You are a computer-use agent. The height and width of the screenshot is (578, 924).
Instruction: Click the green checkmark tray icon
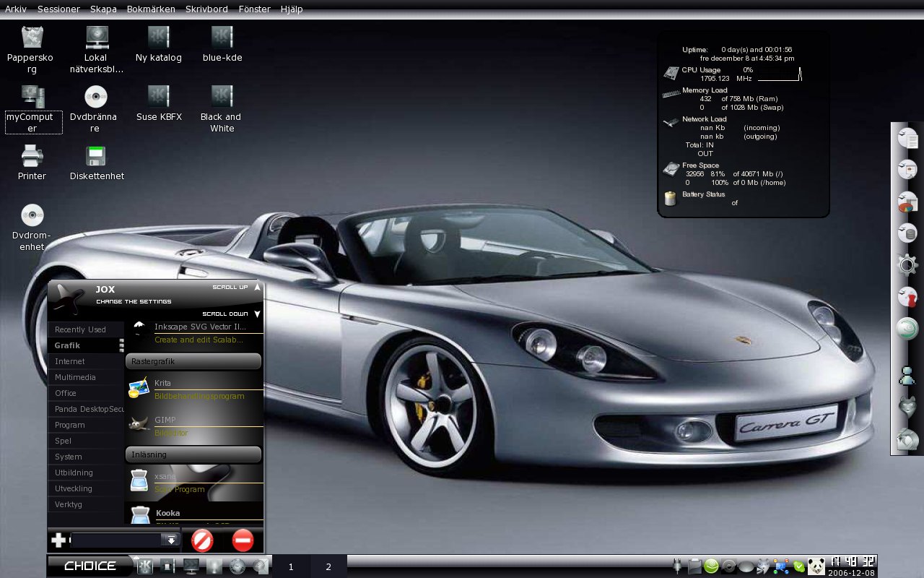(x=798, y=566)
